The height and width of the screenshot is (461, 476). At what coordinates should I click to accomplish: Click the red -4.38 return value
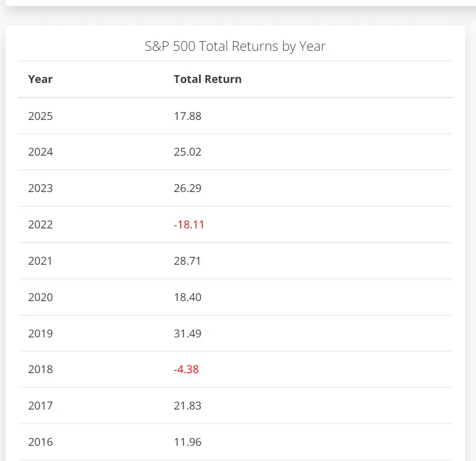point(186,370)
